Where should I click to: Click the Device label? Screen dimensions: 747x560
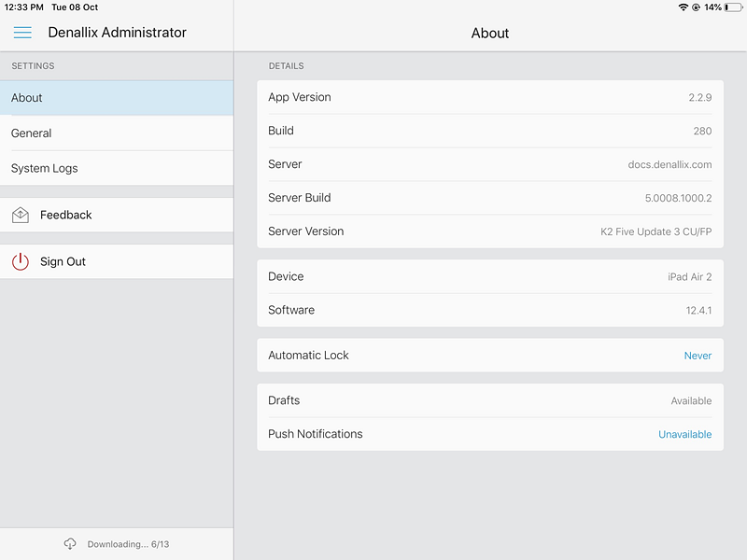286,276
